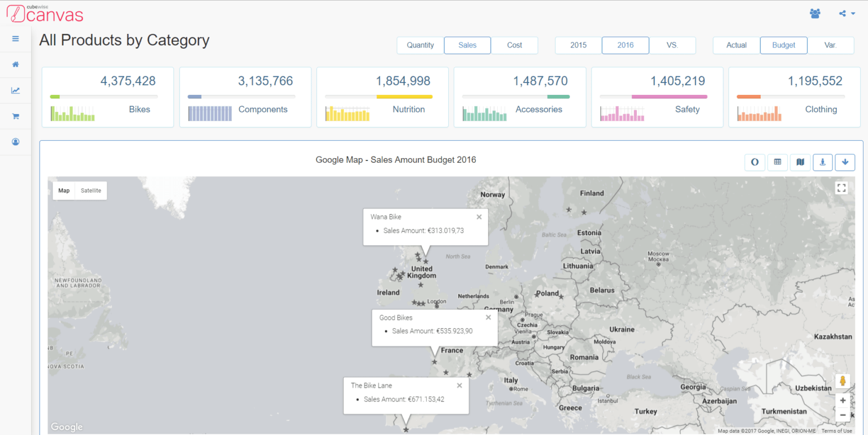Switch the year to 2016
The width and height of the screenshot is (868, 435).
click(626, 45)
